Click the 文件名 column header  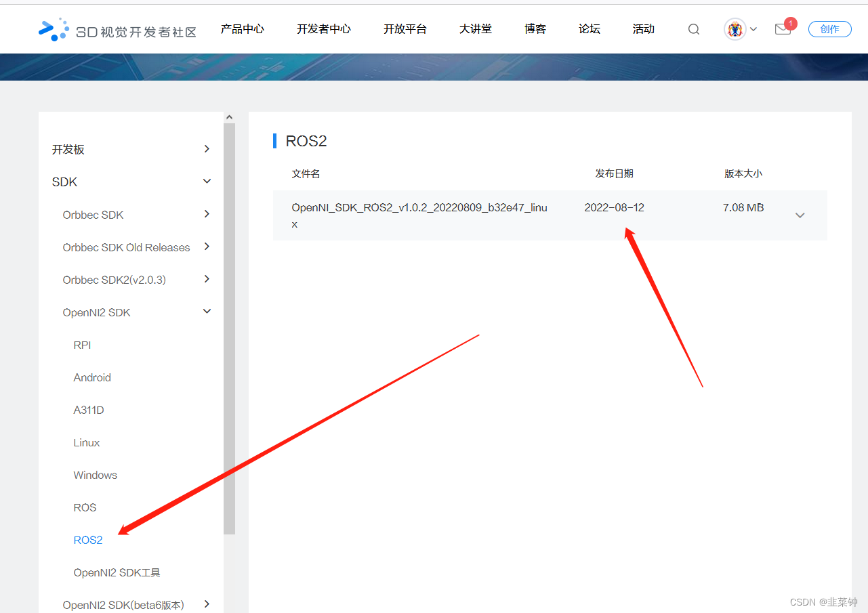coord(306,173)
